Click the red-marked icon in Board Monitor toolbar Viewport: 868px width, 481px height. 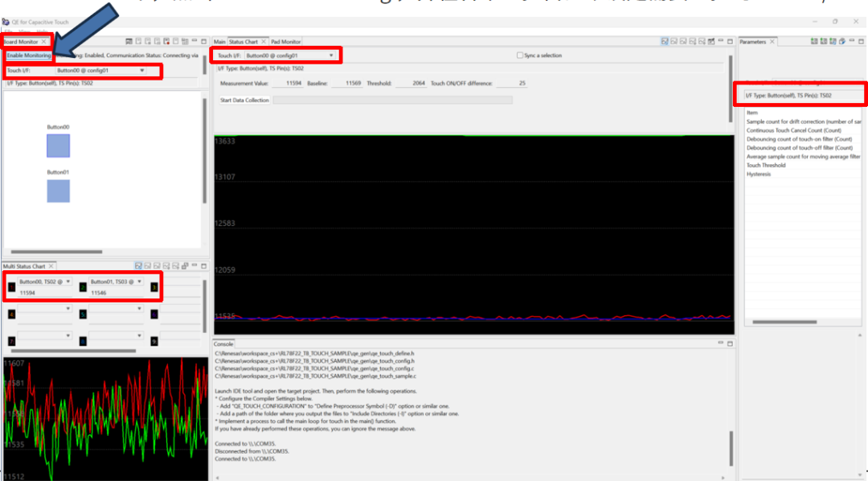coord(166,41)
